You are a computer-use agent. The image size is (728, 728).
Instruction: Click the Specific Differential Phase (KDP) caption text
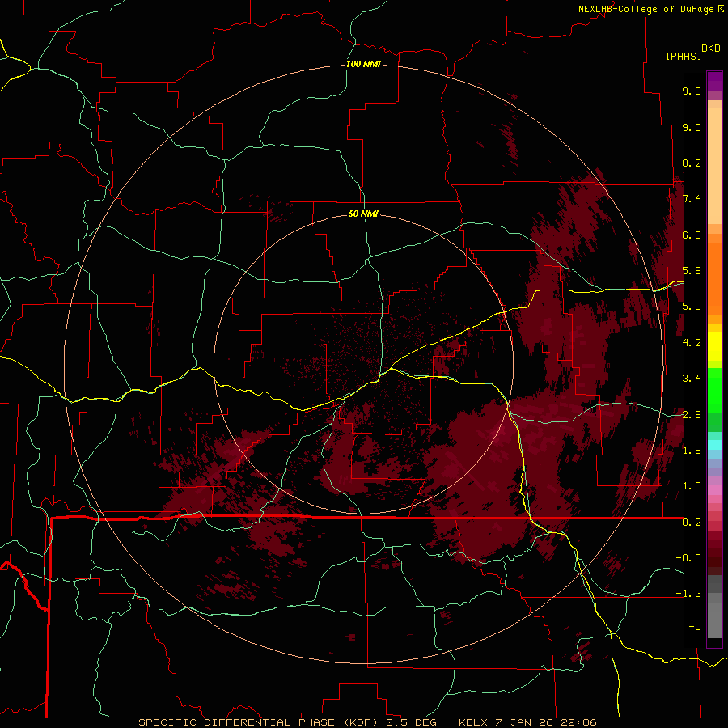point(257,722)
